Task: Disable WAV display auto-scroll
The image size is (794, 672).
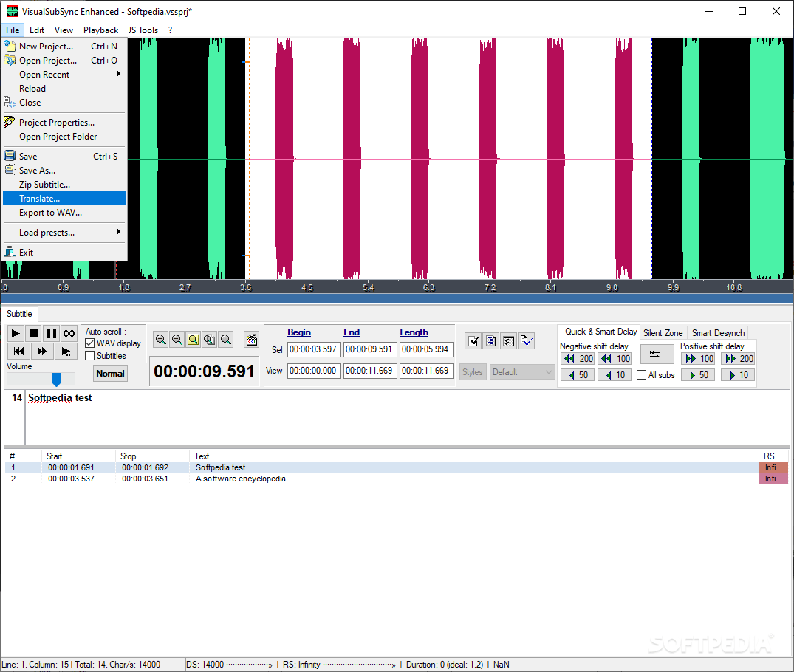Action: [x=89, y=342]
